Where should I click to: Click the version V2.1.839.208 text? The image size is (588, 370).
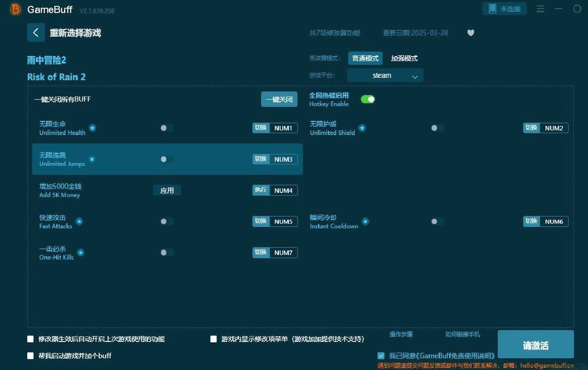click(97, 10)
